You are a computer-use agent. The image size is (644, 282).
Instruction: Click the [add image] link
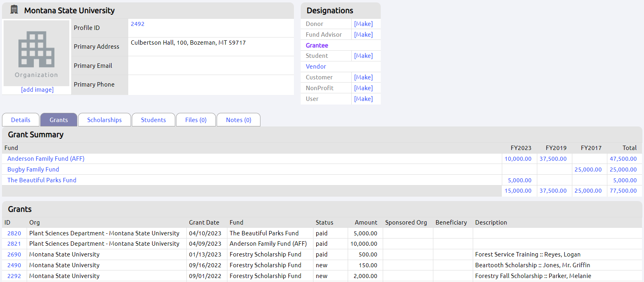click(37, 90)
